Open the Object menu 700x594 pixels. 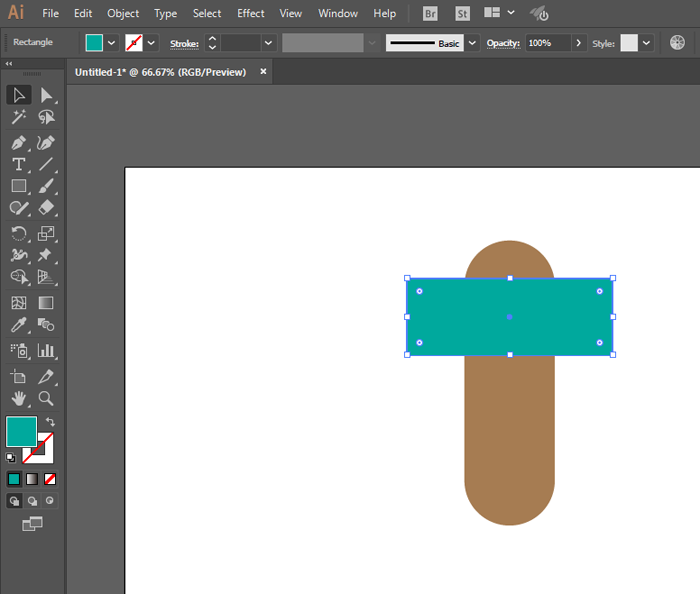[x=123, y=14]
